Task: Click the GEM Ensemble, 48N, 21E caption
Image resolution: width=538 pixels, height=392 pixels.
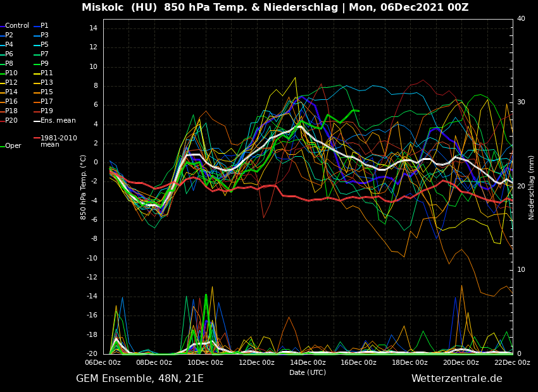Action: point(140,379)
